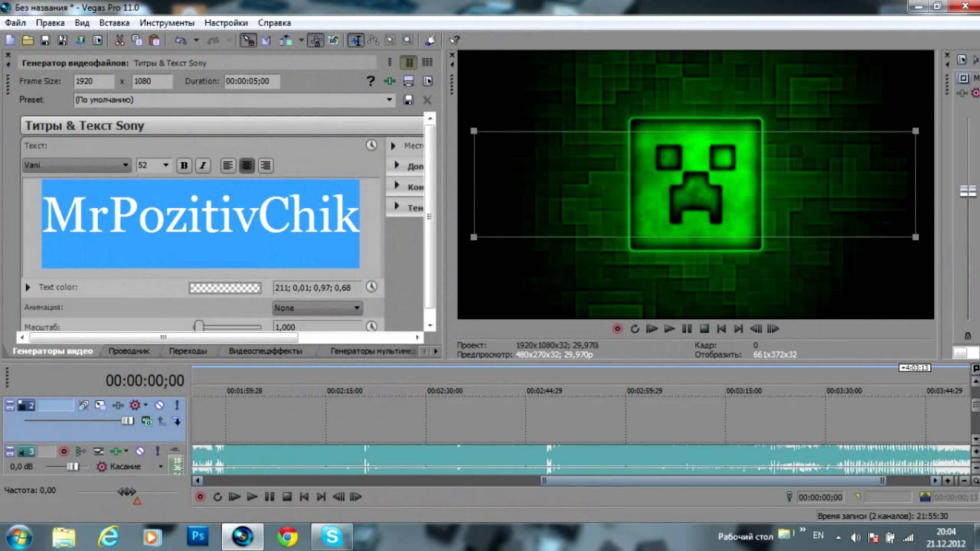This screenshot has height=551, width=980.
Task: Click the animate clock icon beside Text color
Action: pyautogui.click(x=371, y=287)
